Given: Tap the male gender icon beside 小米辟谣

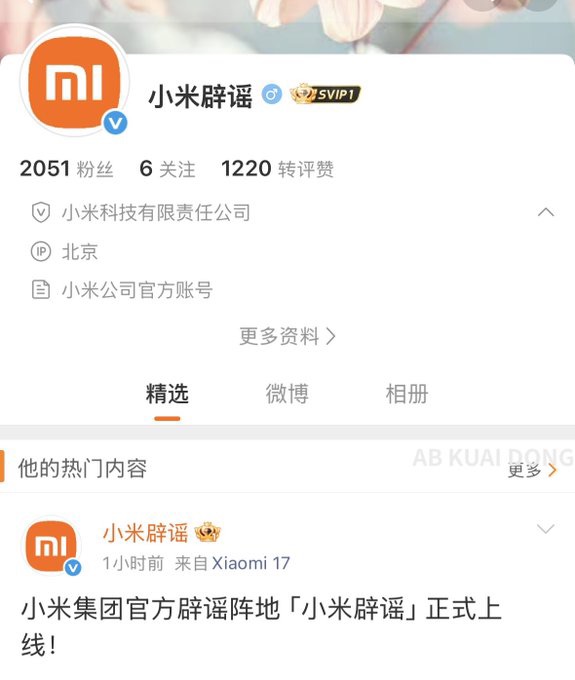Looking at the screenshot, I should (272, 94).
